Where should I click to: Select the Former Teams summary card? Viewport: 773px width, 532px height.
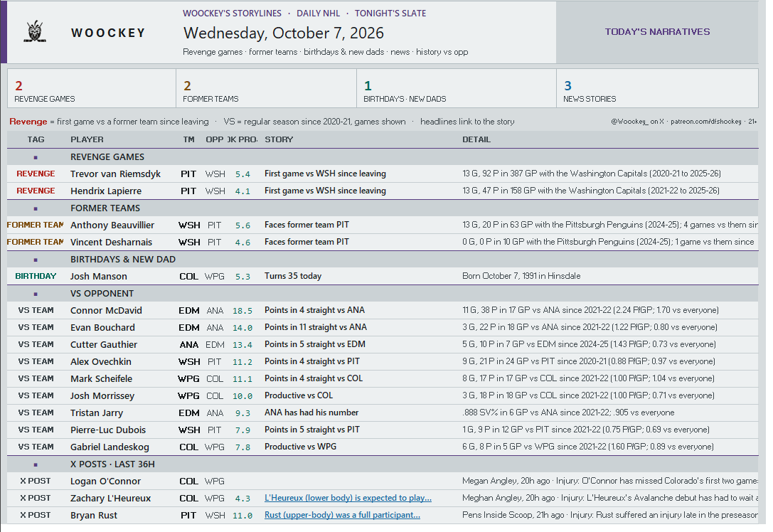[266, 88]
